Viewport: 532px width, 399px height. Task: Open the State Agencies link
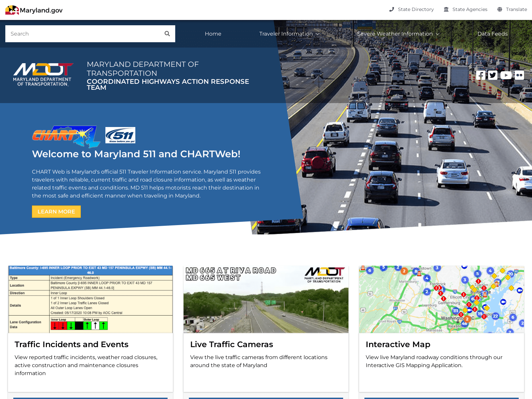(470, 9)
